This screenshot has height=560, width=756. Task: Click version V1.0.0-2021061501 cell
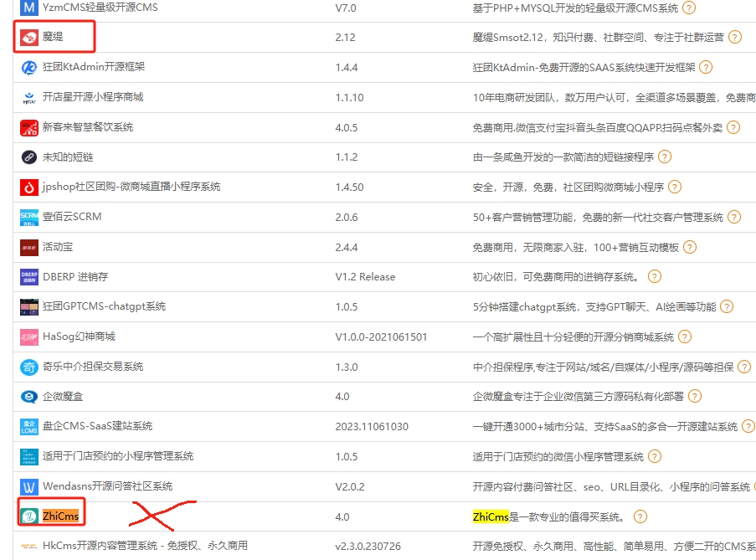381,337
